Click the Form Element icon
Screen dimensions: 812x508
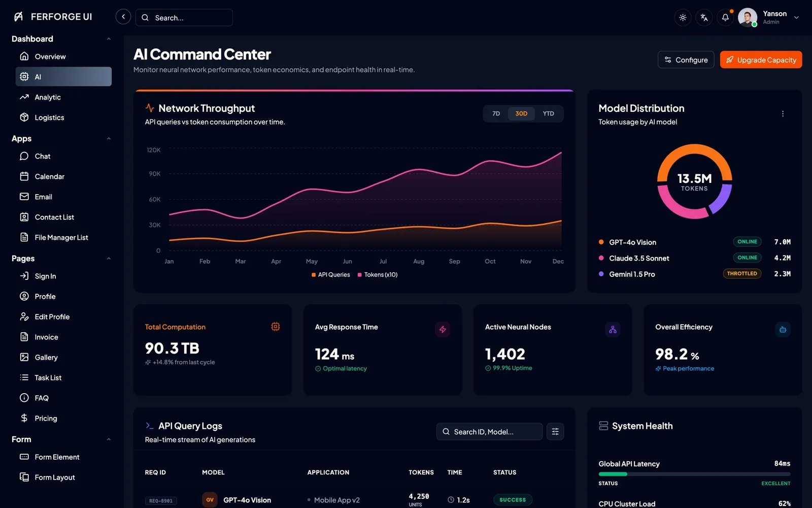tap(24, 457)
